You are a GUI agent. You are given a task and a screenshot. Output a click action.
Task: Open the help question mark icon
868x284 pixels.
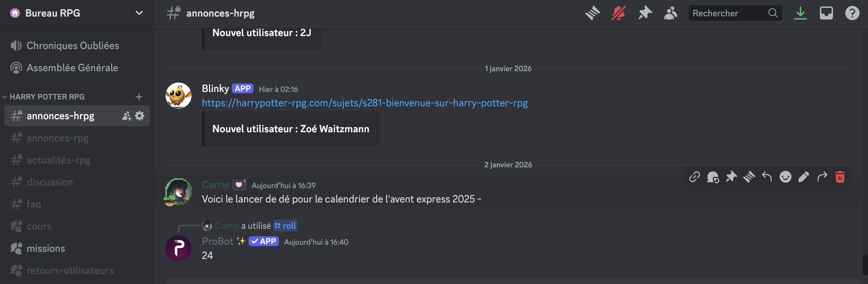852,13
